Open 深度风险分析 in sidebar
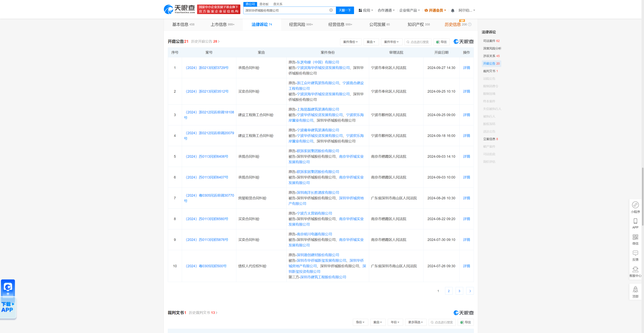This screenshot has height=333, width=644. coord(492,48)
